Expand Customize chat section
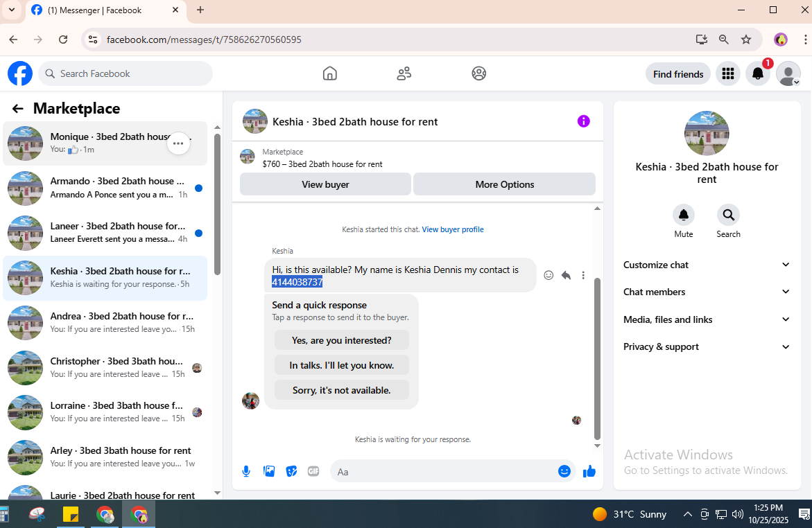The height and width of the screenshot is (528, 812). pos(707,265)
